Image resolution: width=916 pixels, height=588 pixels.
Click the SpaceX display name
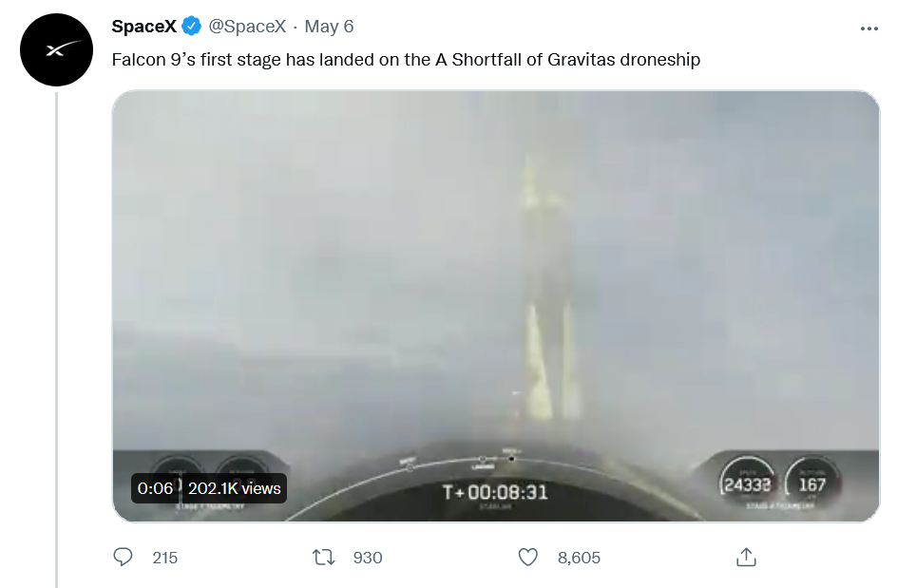click(x=143, y=28)
